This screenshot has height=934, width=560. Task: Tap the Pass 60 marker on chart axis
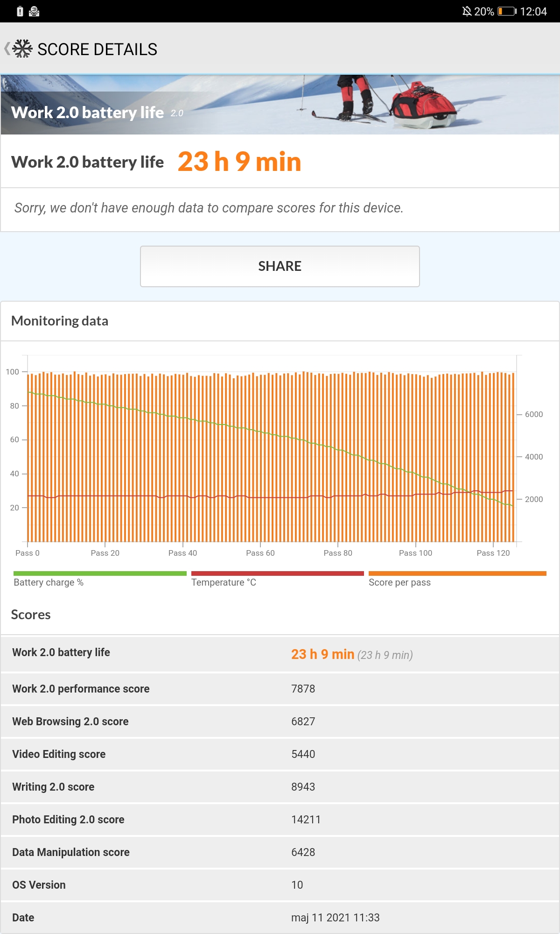pyautogui.click(x=260, y=553)
